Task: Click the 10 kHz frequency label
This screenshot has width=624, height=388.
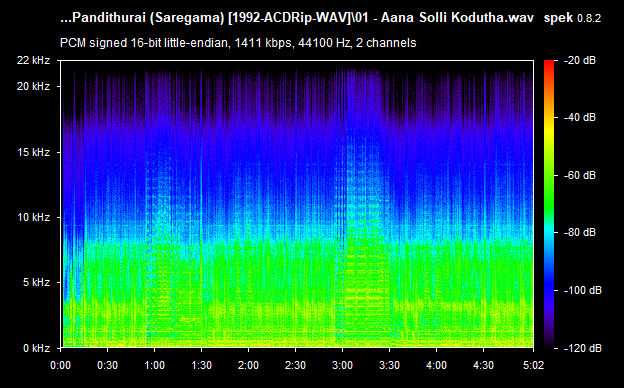Action: [x=33, y=217]
